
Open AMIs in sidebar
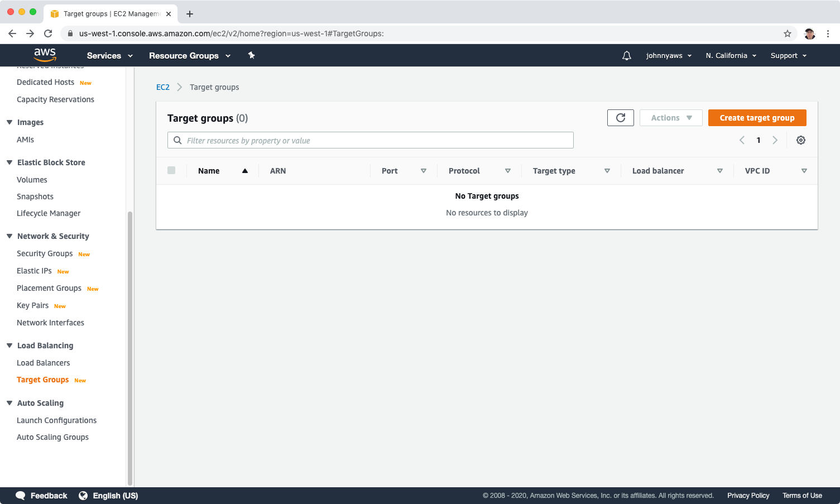25,140
